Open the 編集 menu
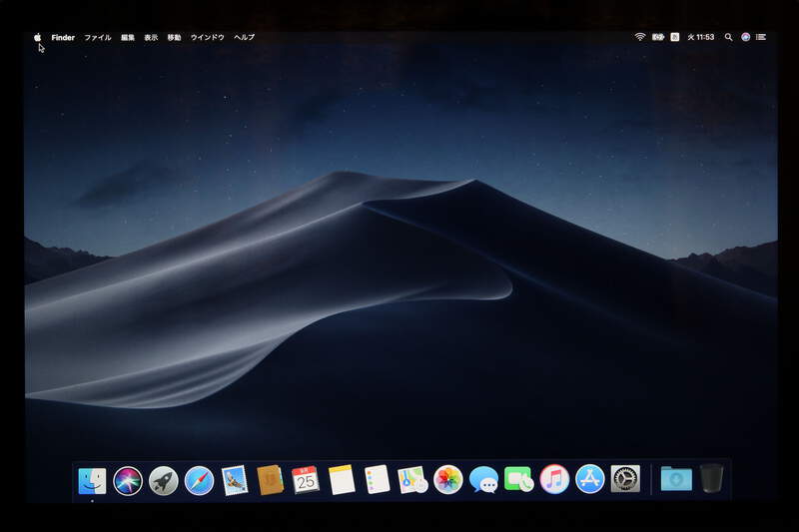The width and height of the screenshot is (799, 532). pyautogui.click(x=128, y=37)
